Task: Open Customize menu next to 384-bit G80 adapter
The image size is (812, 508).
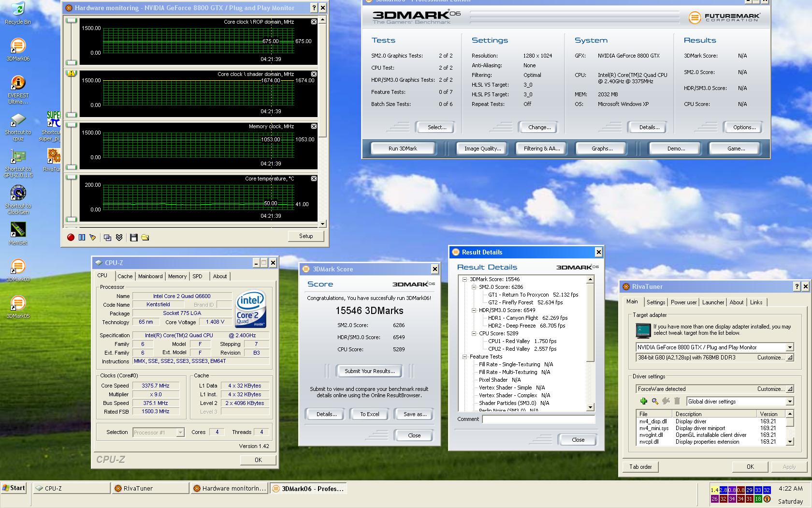Action: (775, 358)
